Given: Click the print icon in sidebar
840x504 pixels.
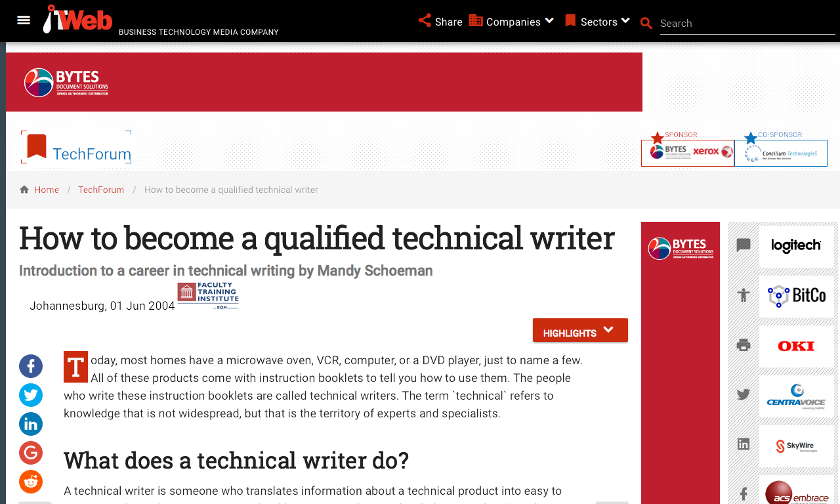Looking at the screenshot, I should coord(743,345).
